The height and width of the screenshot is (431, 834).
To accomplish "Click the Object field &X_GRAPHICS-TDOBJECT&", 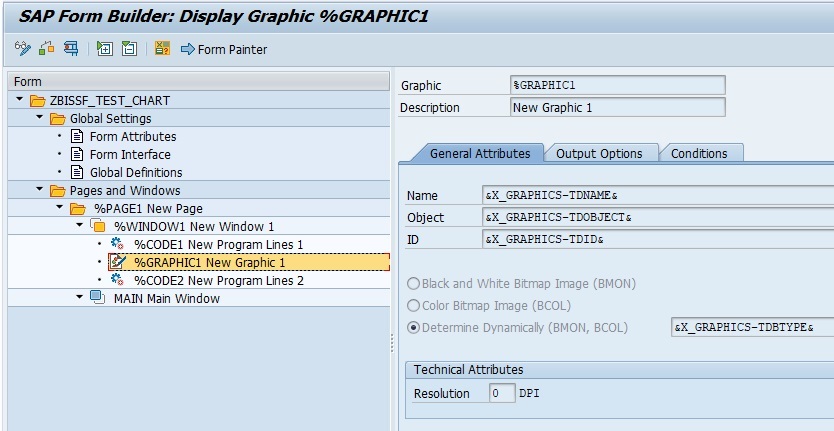I will click(x=658, y=217).
